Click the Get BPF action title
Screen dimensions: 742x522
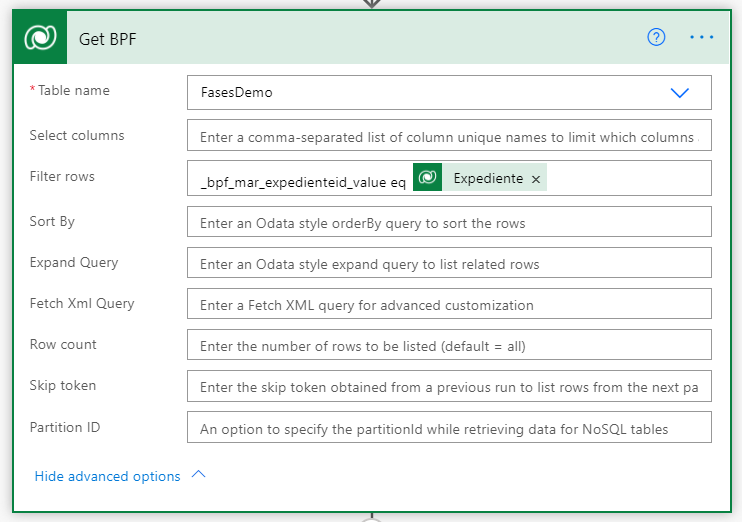tap(107, 39)
